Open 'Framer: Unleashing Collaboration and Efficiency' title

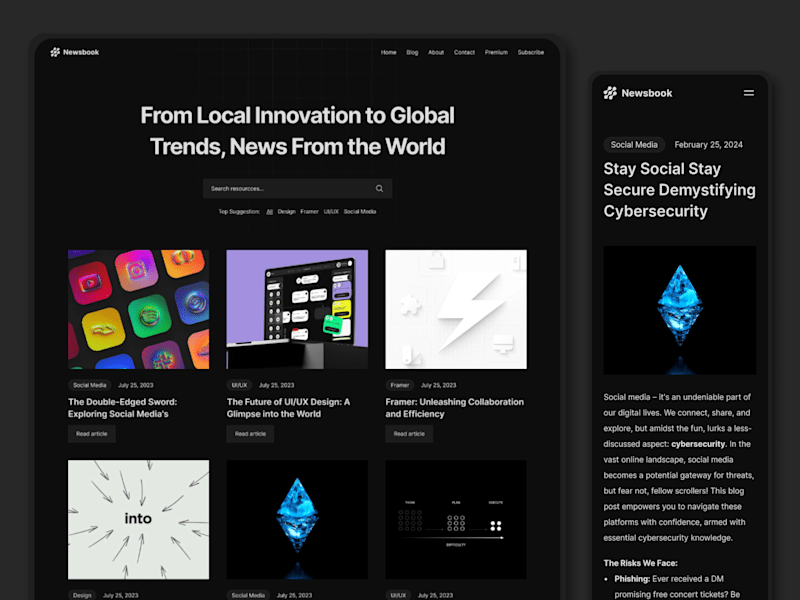[455, 408]
